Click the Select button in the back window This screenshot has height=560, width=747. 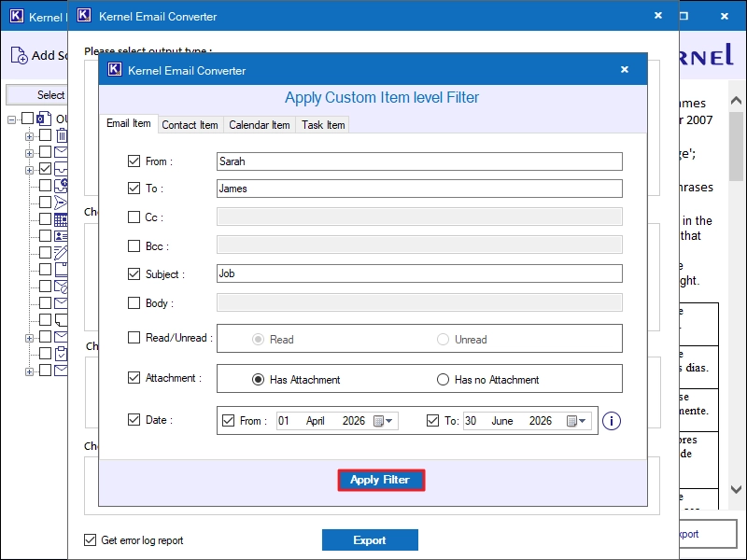tap(37, 95)
